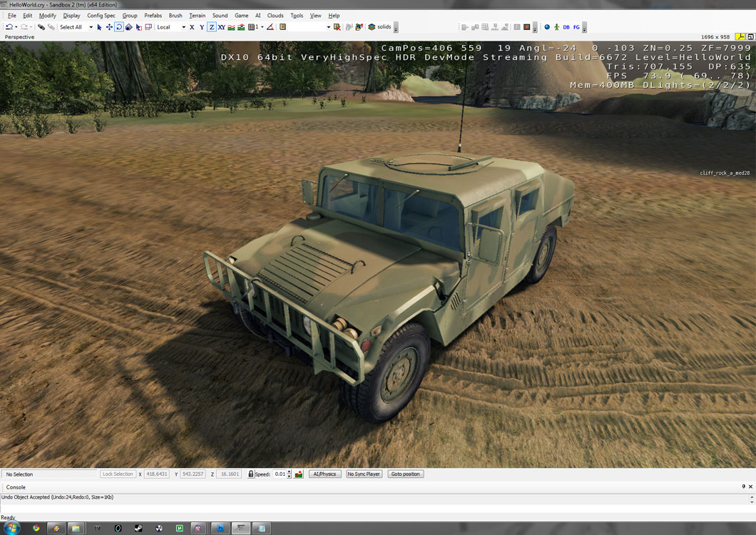
Task: Click the Windows Start orb
Action: [11, 529]
